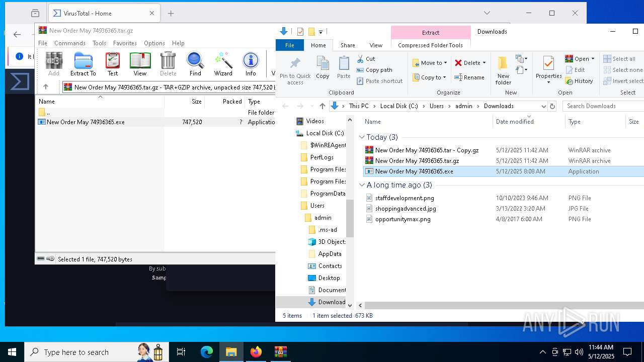644x362 pixels.
Task: Switch to the Share ribbon tab
Action: coord(348,45)
